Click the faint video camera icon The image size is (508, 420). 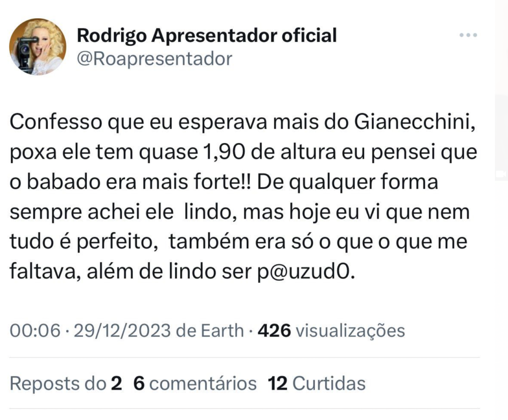502,173
